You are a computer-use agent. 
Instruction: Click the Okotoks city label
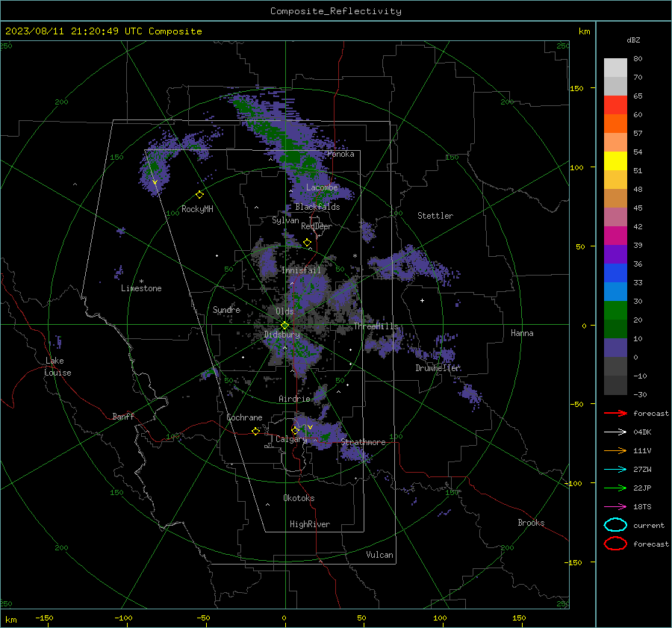[x=299, y=498]
